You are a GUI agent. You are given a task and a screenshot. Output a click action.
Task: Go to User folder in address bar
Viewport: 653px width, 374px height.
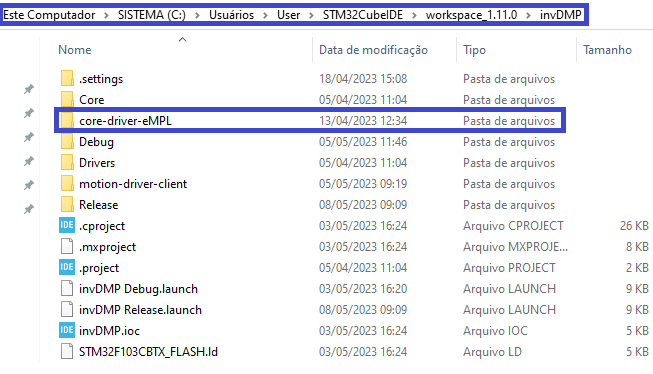coord(288,15)
